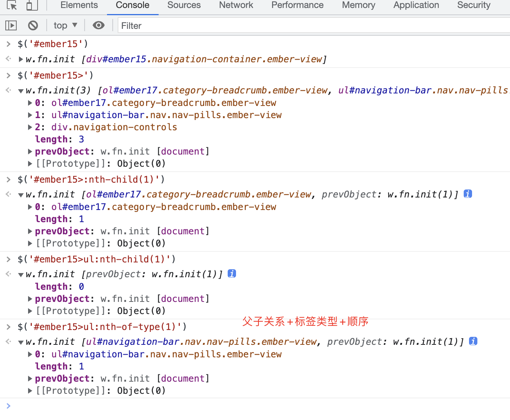Collapse the w.fn.init(3) result
This screenshot has height=420, width=510.
point(21,91)
